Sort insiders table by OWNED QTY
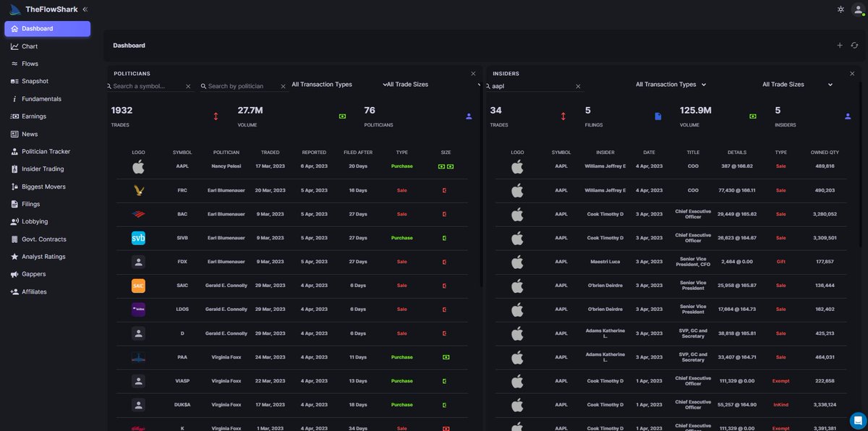The image size is (868, 431). click(825, 153)
